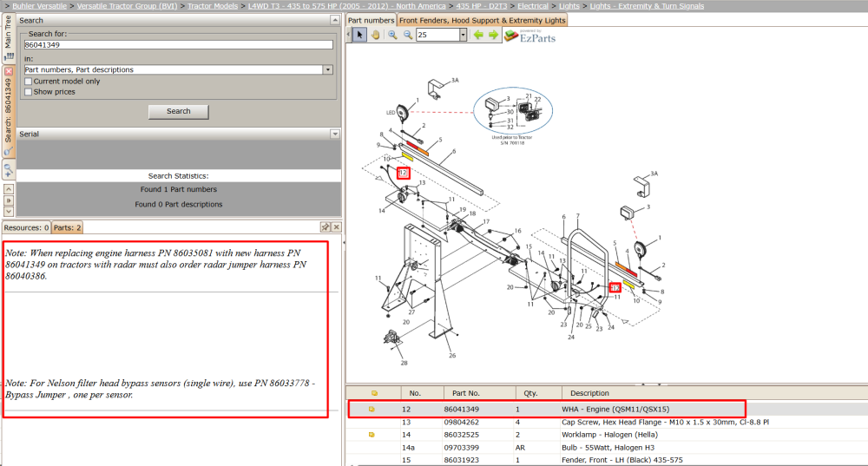This screenshot has height=466, width=868.
Task: Open the Lights breadcrumb link
Action: pyautogui.click(x=569, y=5)
